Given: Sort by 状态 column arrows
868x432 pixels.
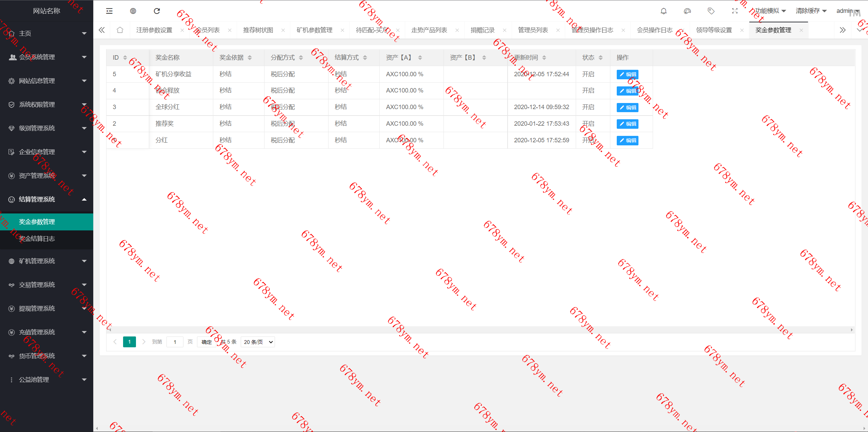Looking at the screenshot, I should pyautogui.click(x=600, y=58).
